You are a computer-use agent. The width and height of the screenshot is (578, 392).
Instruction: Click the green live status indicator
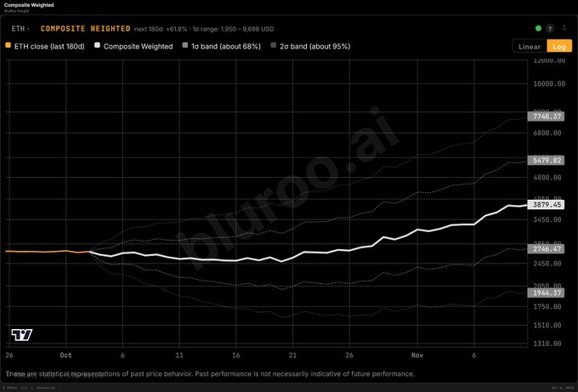click(x=538, y=28)
